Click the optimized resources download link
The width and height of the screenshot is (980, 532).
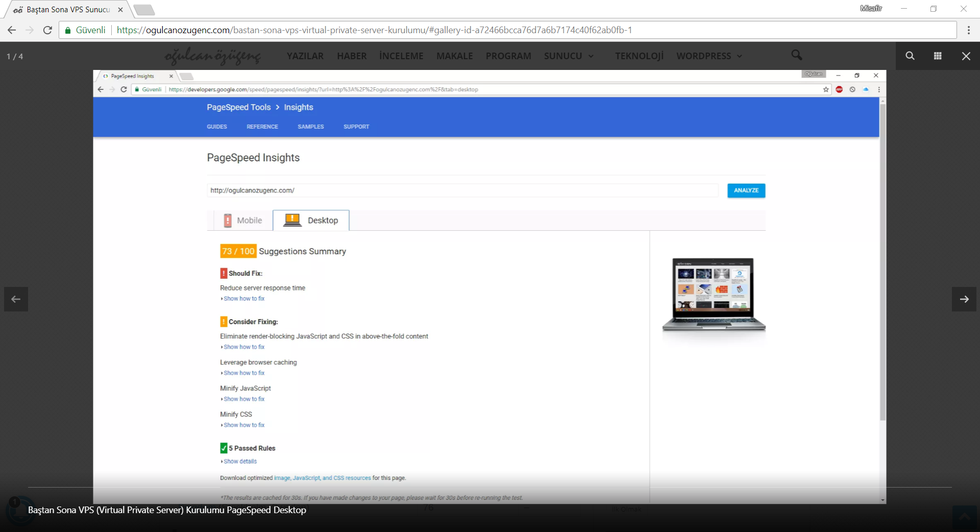(x=323, y=478)
